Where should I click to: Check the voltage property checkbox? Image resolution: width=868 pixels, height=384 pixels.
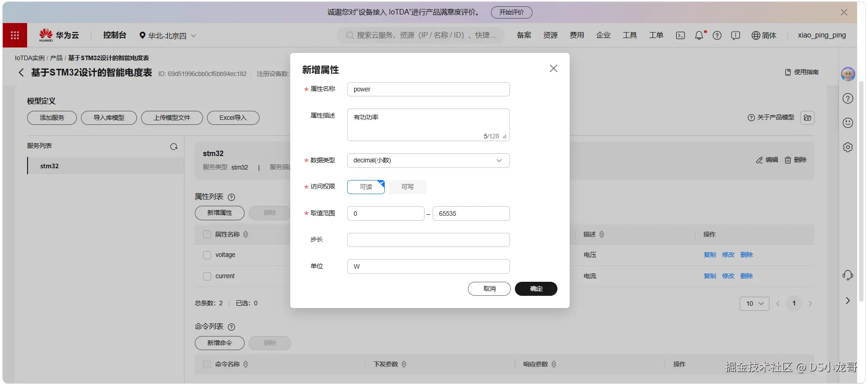pyautogui.click(x=207, y=255)
